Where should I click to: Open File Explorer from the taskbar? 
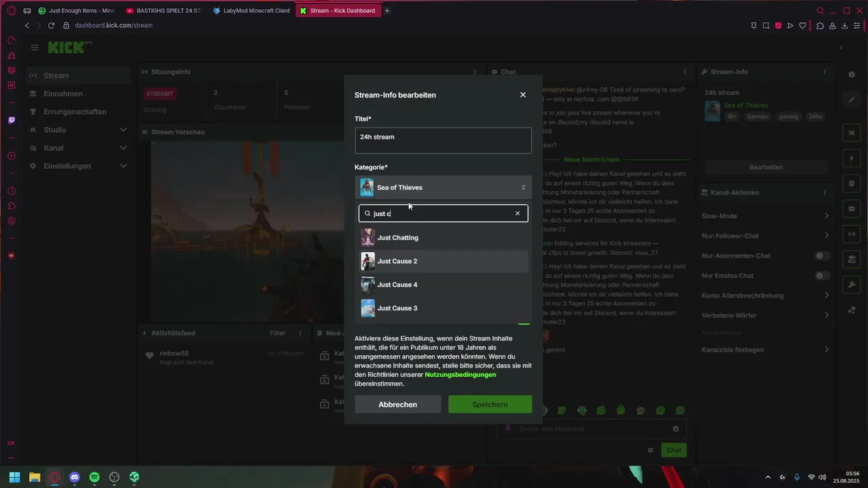click(x=35, y=477)
